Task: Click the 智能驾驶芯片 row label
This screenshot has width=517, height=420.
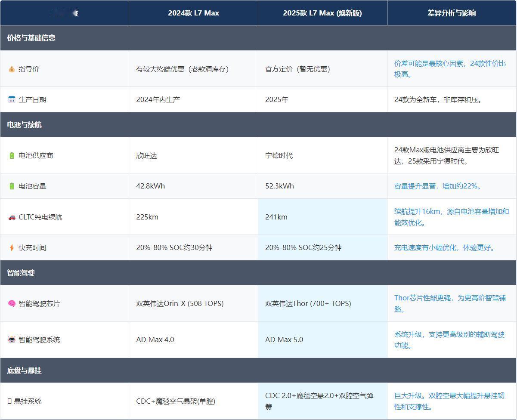Action: [39, 303]
